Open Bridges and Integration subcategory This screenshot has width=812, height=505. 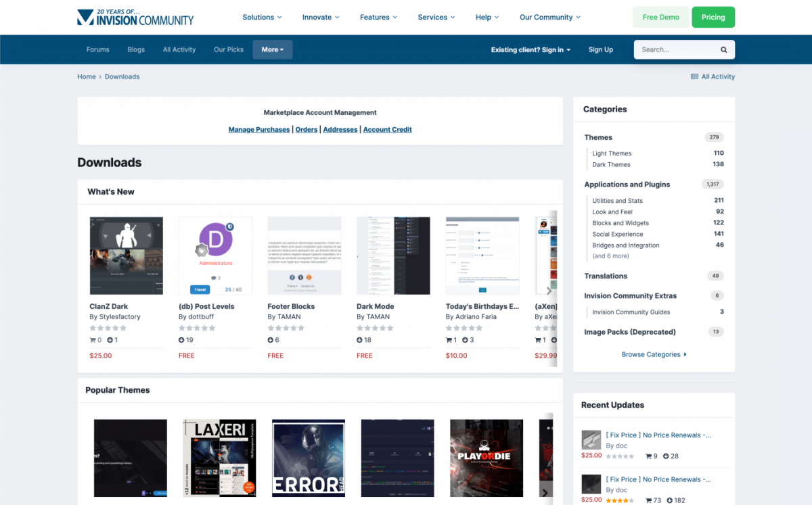click(626, 245)
